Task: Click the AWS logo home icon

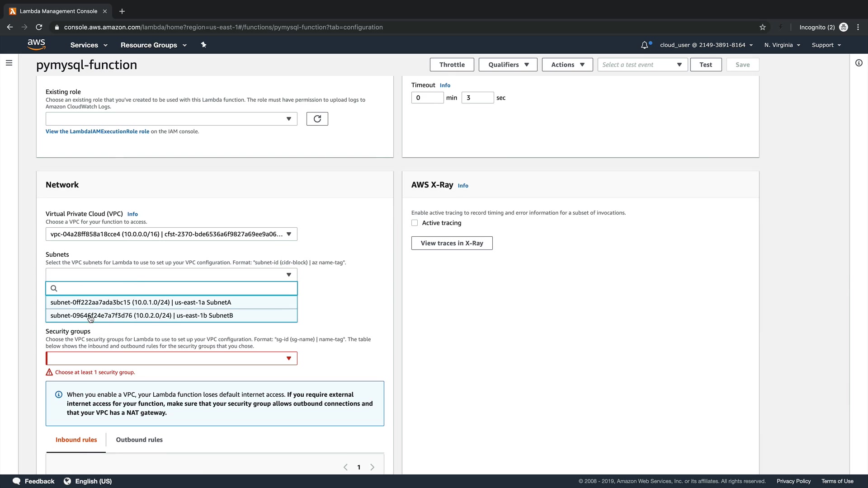Action: pyautogui.click(x=36, y=44)
